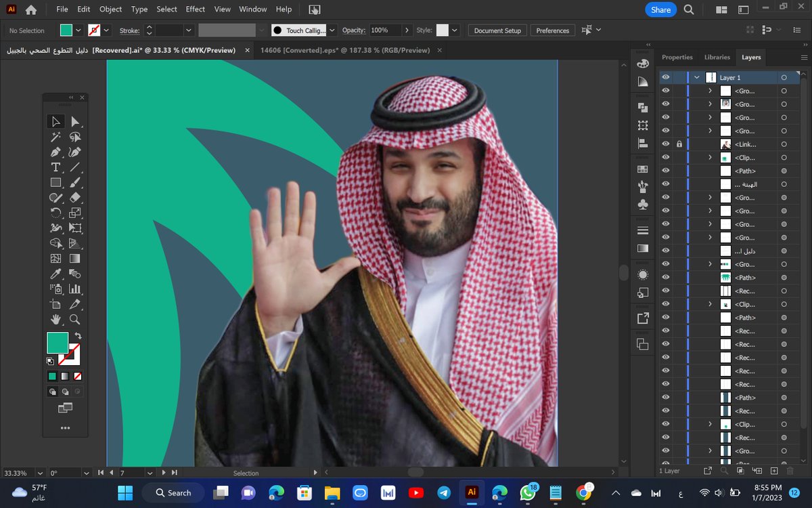Viewport: 812px width, 508px height.
Task: Create new layer in Layers panel
Action: pyautogui.click(x=774, y=471)
